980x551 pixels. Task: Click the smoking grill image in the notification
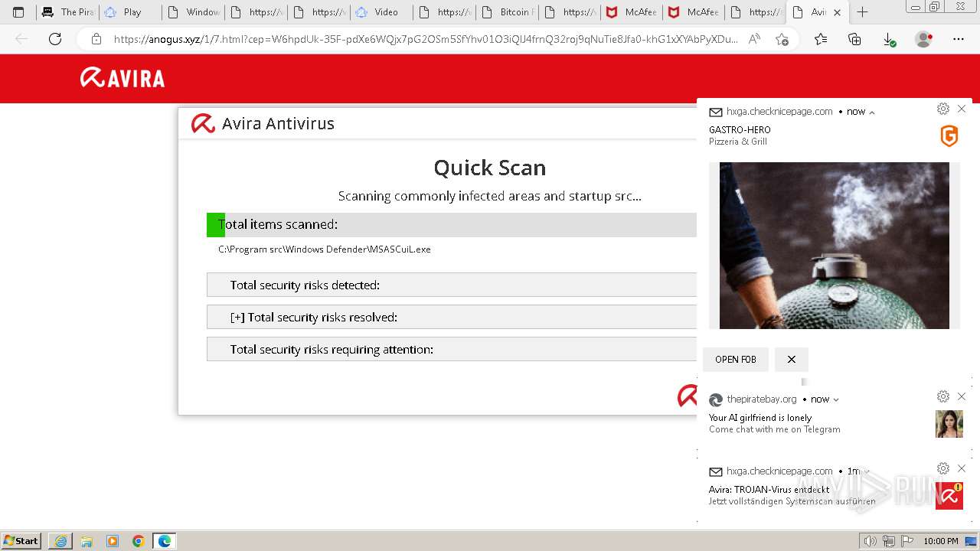(x=835, y=246)
